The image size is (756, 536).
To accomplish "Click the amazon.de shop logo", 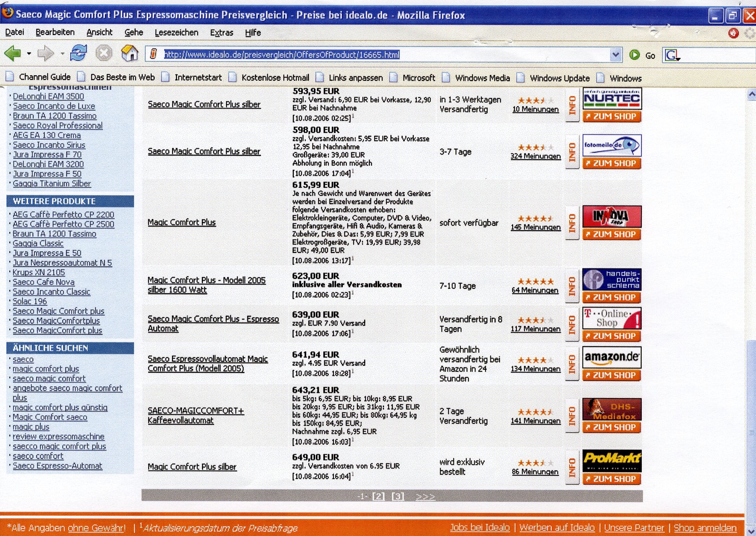I will coord(612,357).
